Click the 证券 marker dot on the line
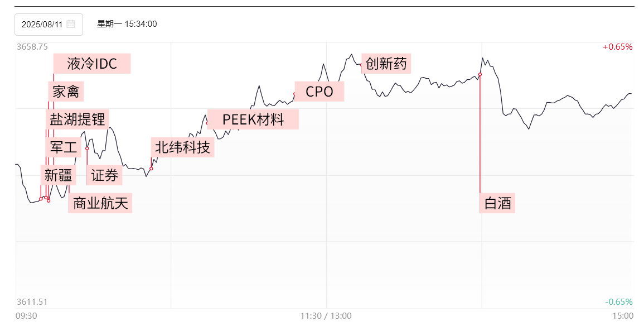 click(x=87, y=148)
